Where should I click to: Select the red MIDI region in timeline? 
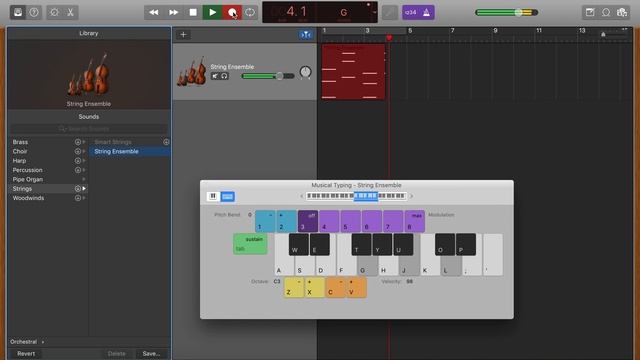click(353, 72)
